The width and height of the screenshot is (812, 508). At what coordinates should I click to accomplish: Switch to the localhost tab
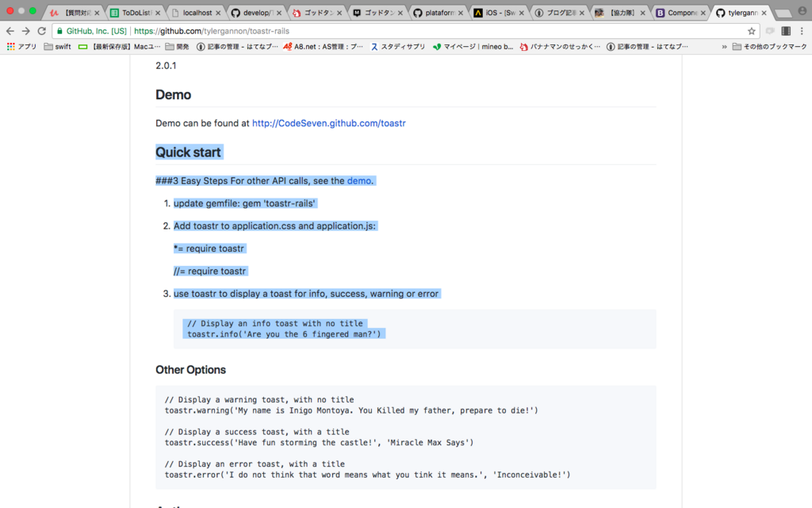pyautogui.click(x=197, y=13)
